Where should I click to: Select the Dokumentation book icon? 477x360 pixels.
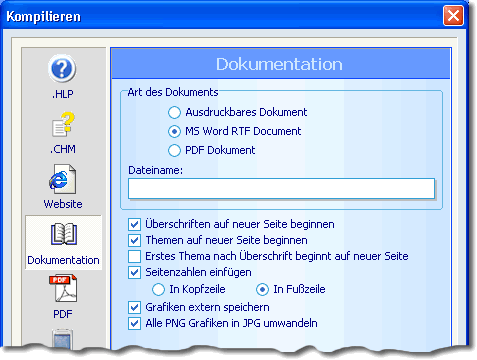[64, 235]
